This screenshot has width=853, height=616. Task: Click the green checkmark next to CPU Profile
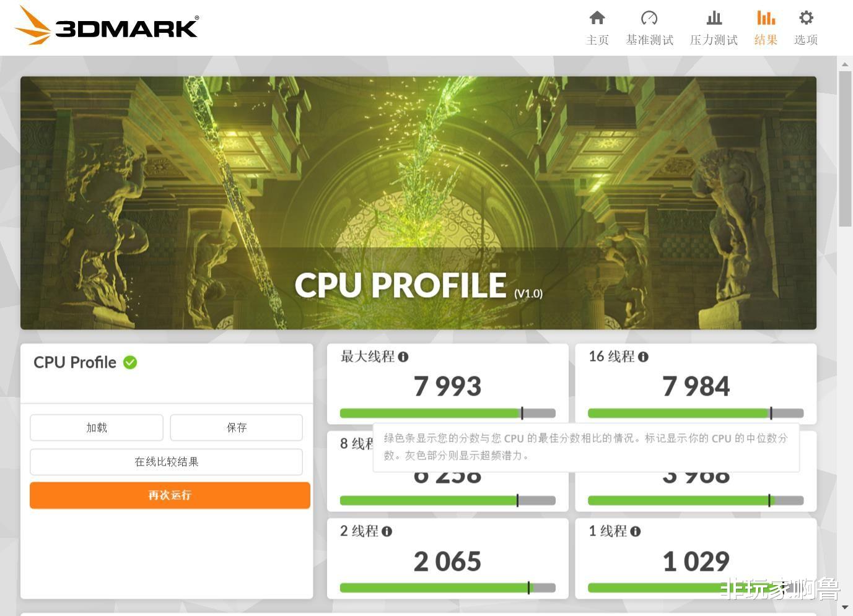[129, 362]
